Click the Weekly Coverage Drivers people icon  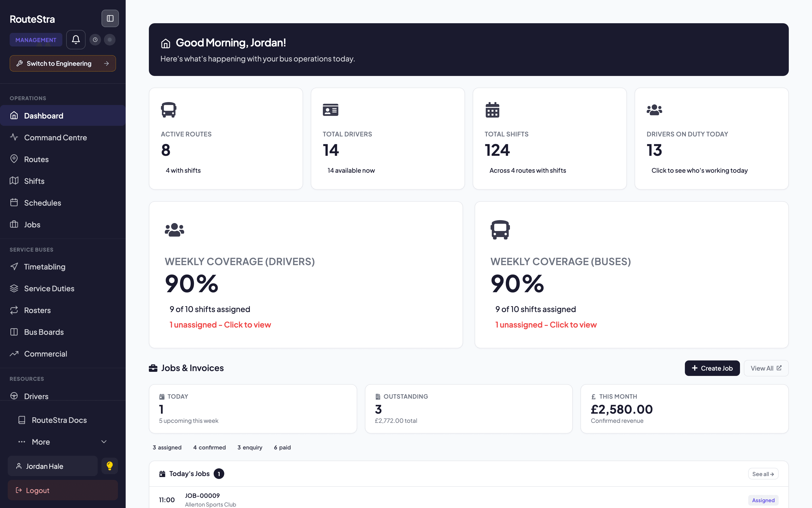click(x=174, y=230)
